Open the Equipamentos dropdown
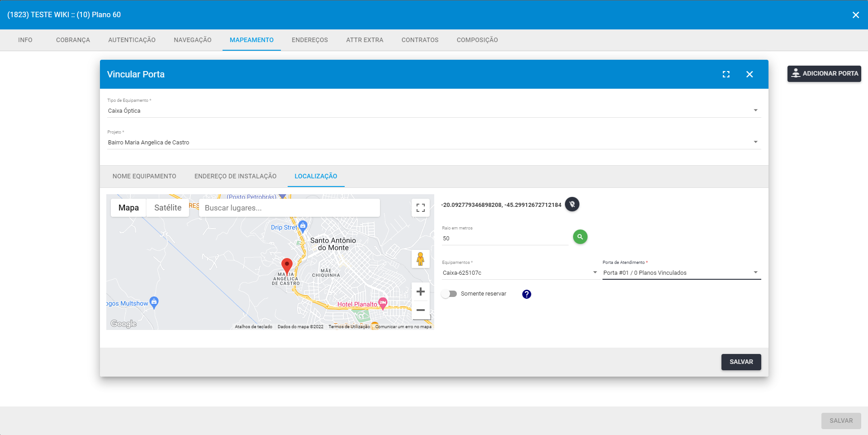Screen dimensions: 868x435 tap(521, 273)
